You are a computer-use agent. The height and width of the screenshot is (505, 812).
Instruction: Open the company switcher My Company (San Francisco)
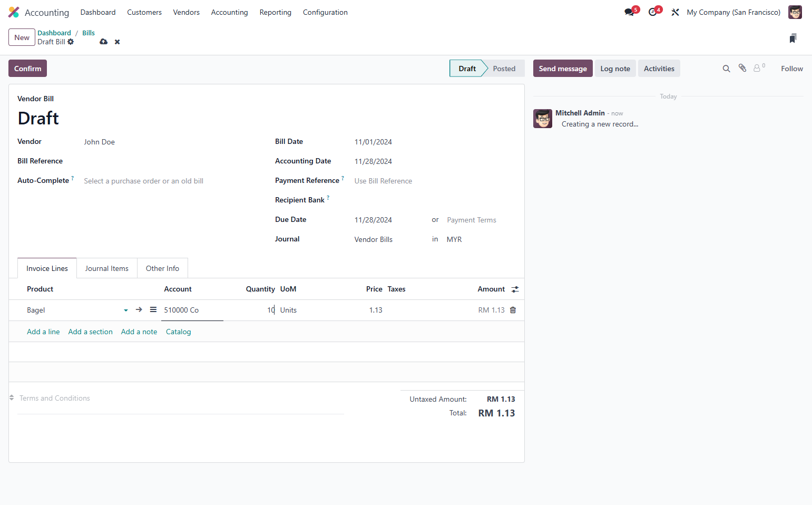[x=733, y=12]
